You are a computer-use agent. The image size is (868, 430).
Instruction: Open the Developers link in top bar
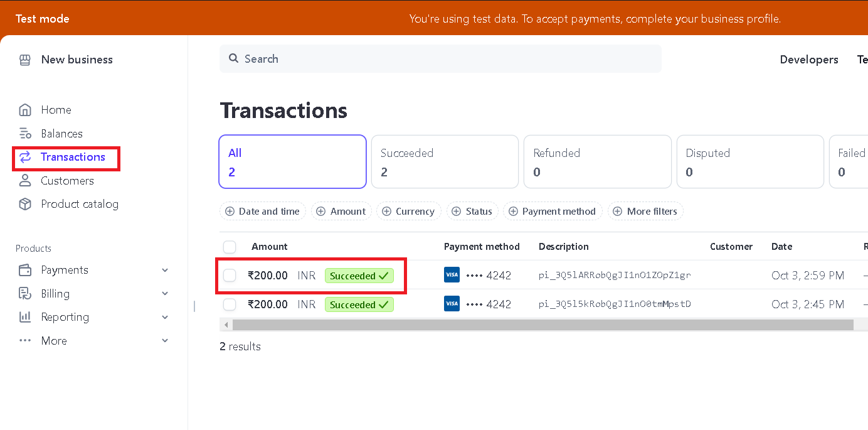click(808, 60)
